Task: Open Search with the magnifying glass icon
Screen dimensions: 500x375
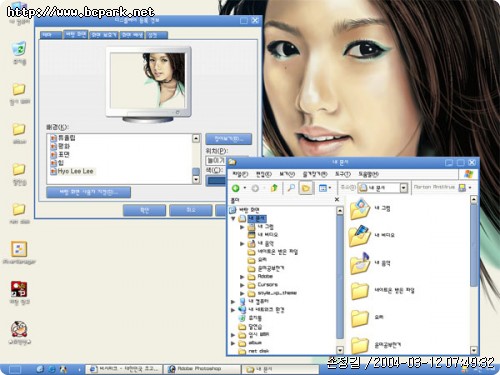Action: coord(291,188)
